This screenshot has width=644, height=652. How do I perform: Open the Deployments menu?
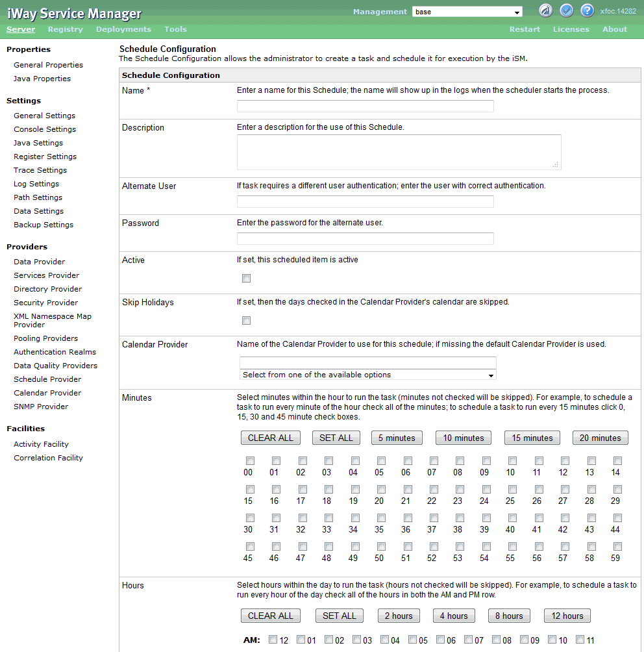pos(123,29)
